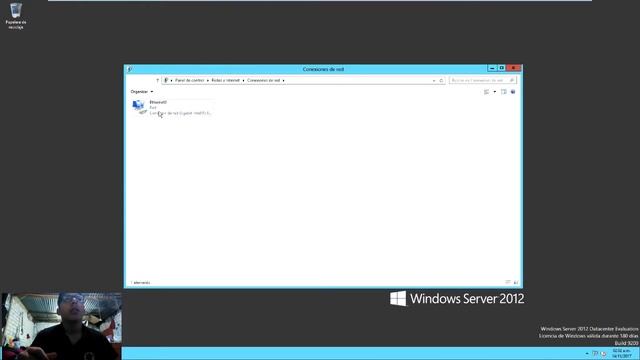Click the window system icon in title bar
Screen dimensions: 640x360
130,69
